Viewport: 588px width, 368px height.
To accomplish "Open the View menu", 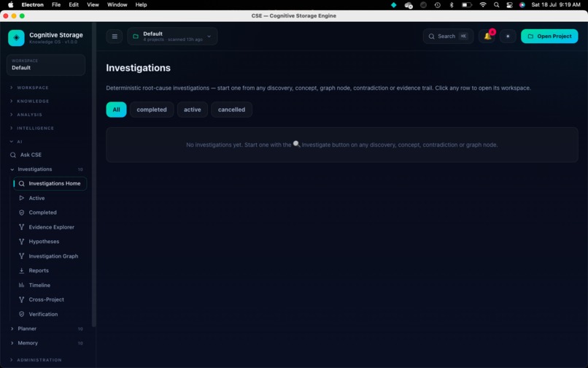I will [93, 5].
